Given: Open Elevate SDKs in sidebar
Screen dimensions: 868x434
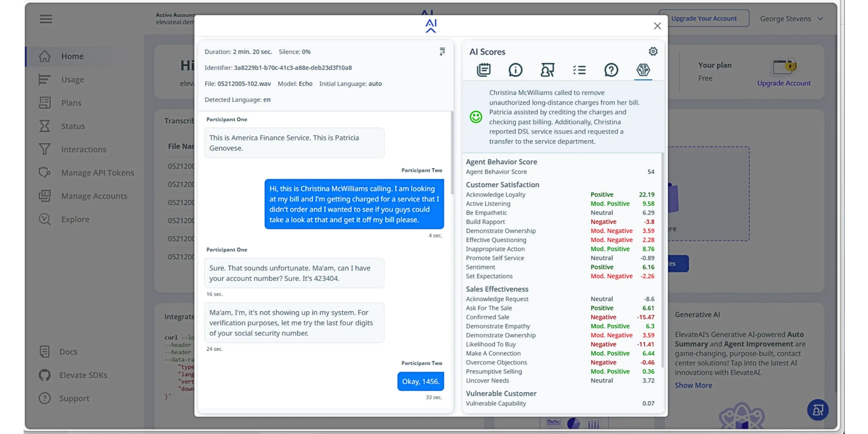Looking at the screenshot, I should tap(83, 375).
